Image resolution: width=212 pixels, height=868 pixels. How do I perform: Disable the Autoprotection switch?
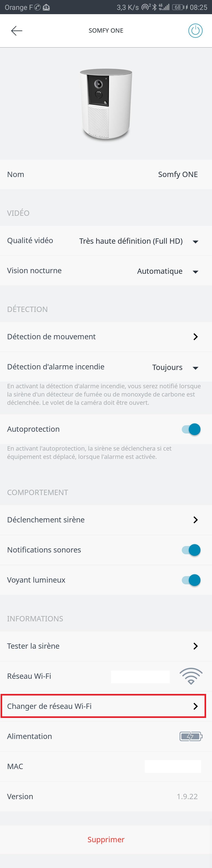[x=191, y=429]
